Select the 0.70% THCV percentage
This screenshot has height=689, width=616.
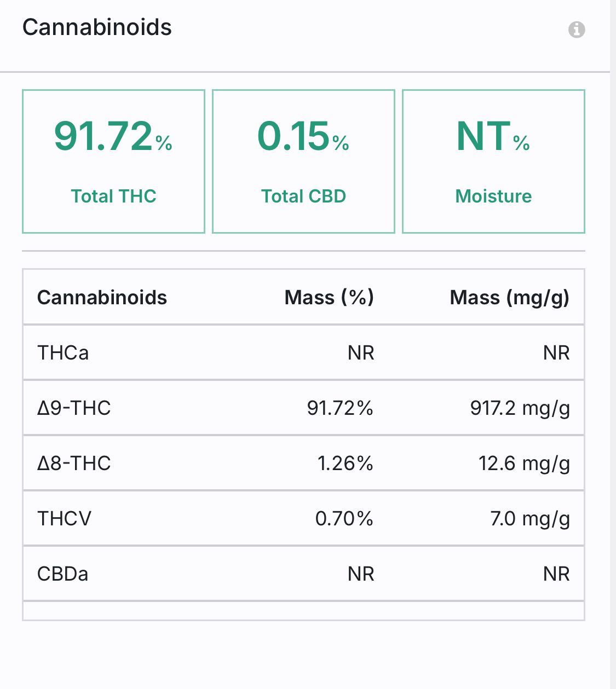pyautogui.click(x=344, y=518)
